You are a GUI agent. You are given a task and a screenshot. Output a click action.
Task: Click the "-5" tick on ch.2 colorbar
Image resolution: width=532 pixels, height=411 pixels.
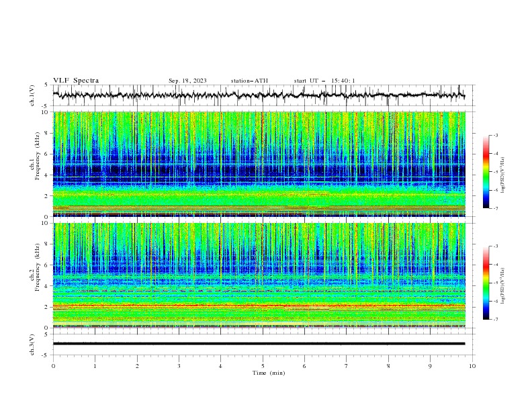(x=496, y=283)
